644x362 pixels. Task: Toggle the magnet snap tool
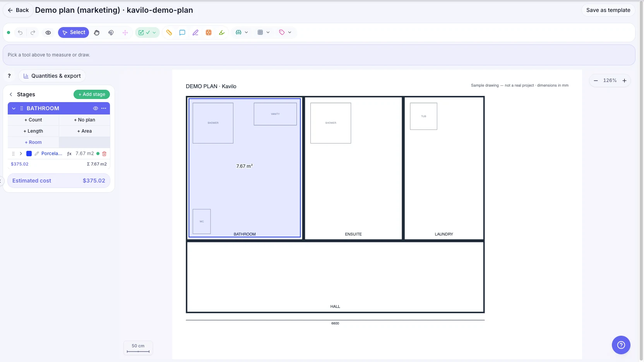coord(111,32)
